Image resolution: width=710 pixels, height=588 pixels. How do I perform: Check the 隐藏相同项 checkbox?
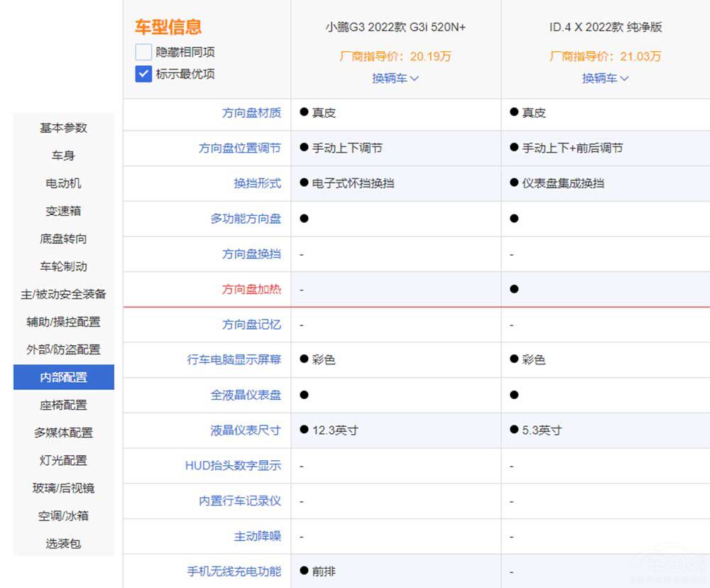[x=143, y=52]
